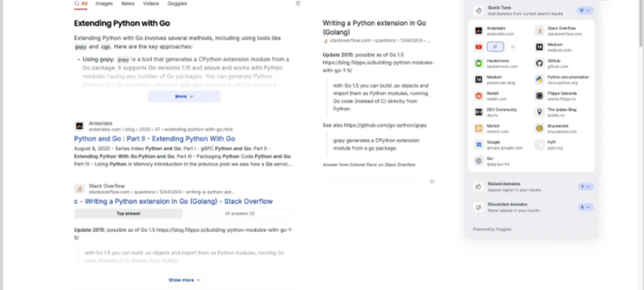The image size is (644, 290).
Task: Select the Hackernoon domain icon
Action: (479, 64)
